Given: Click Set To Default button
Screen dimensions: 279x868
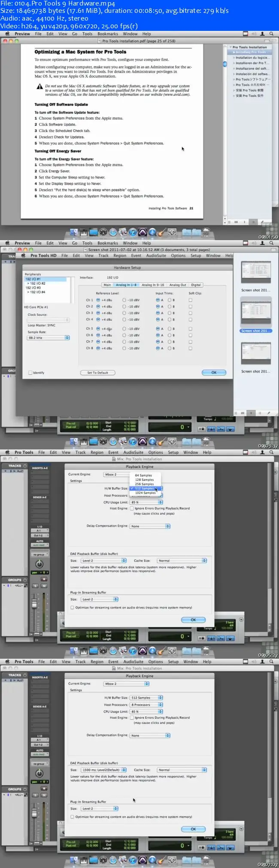Looking at the screenshot, I should pos(98,373).
